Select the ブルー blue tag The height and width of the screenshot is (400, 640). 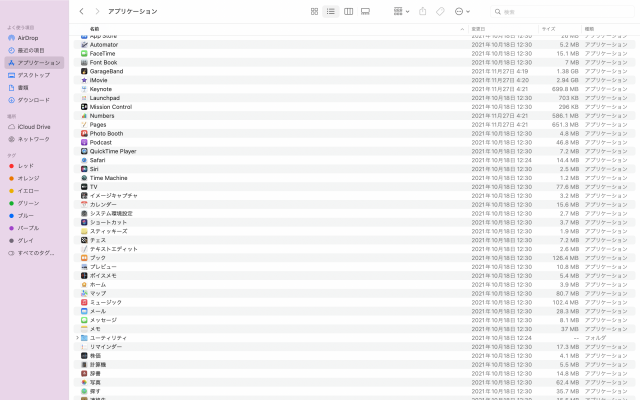pyautogui.click(x=25, y=216)
